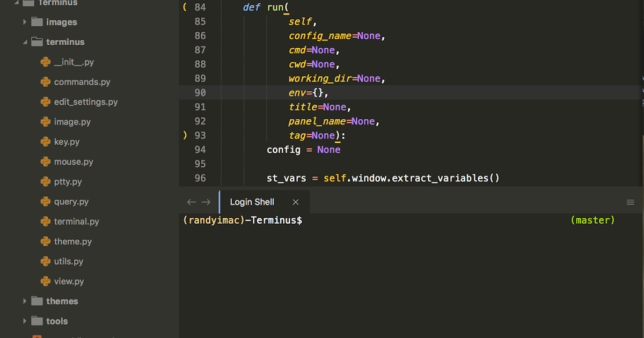Click the terminus subfolder icon
Image resolution: width=644 pixels, height=338 pixels.
point(37,42)
